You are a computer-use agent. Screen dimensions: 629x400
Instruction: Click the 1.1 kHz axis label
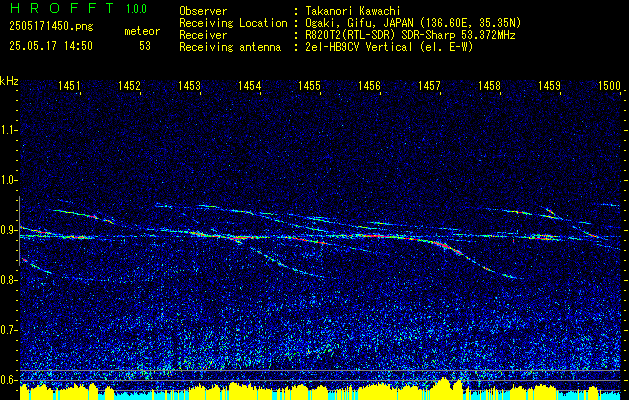tap(8, 130)
